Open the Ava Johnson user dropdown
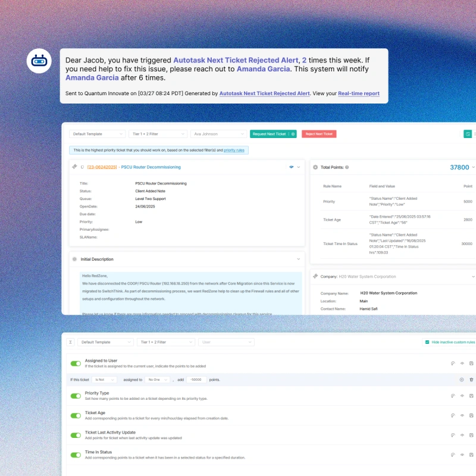Viewport: 476px width, 476px height. pos(218,134)
